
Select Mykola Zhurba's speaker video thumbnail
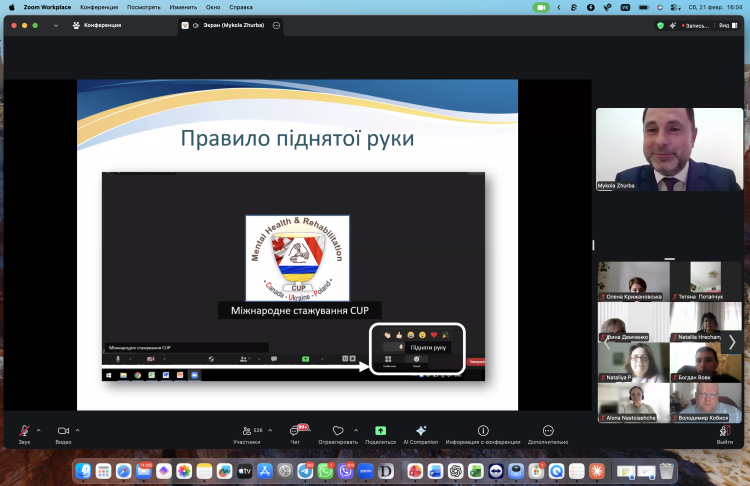click(x=669, y=150)
